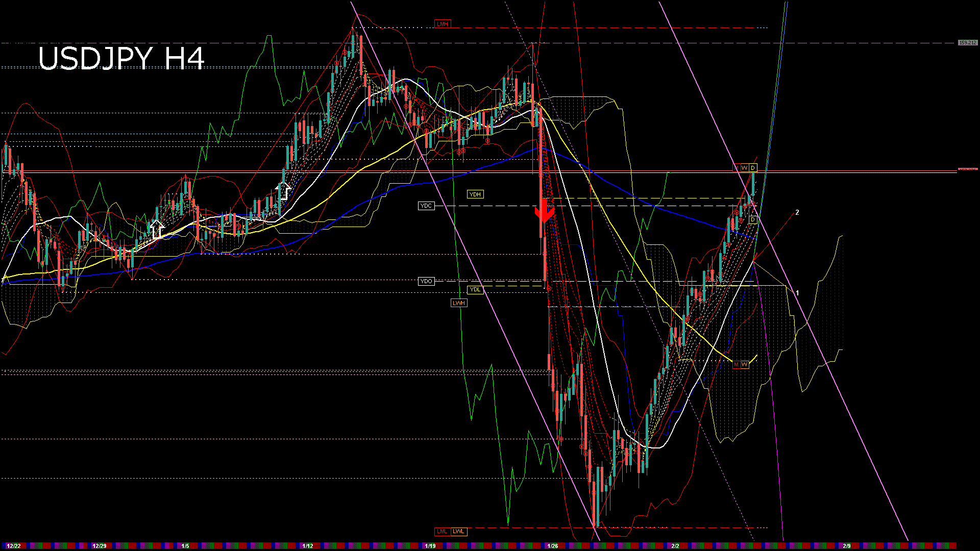Screen dimensions: 980x551
Task: Select the 1/26 date marker
Action: tap(553, 546)
